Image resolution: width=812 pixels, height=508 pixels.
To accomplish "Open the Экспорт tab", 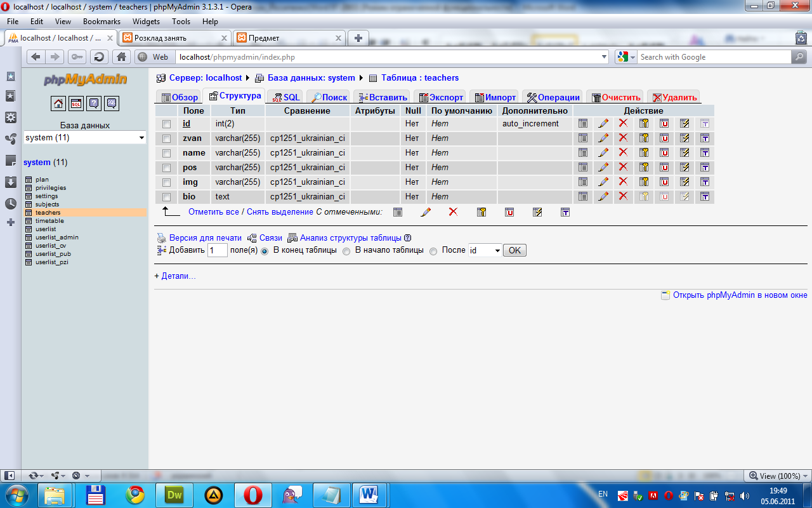I will 440,97.
